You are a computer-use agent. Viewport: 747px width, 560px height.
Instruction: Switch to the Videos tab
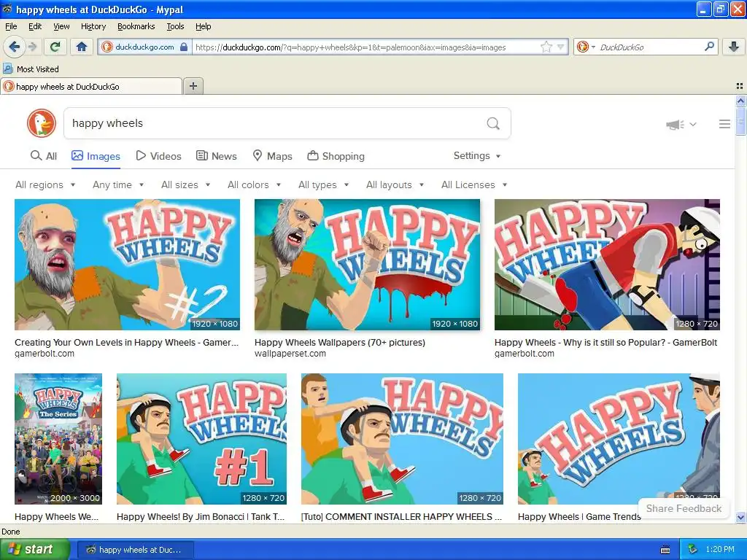pyautogui.click(x=158, y=156)
